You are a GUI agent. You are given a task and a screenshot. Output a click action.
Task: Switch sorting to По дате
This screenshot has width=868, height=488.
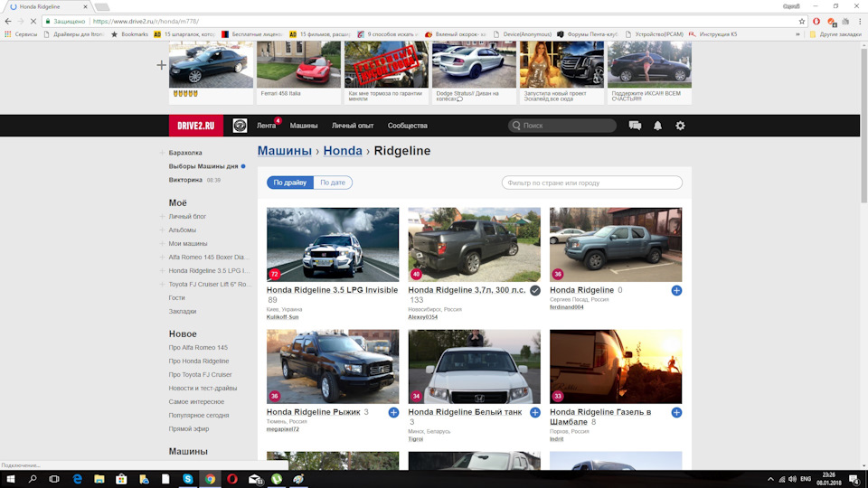pyautogui.click(x=333, y=183)
